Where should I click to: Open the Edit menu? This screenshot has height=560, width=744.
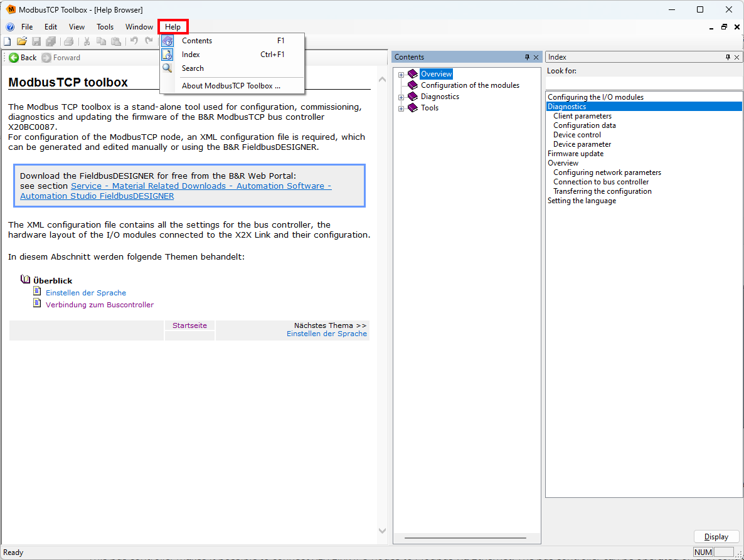pos(51,27)
